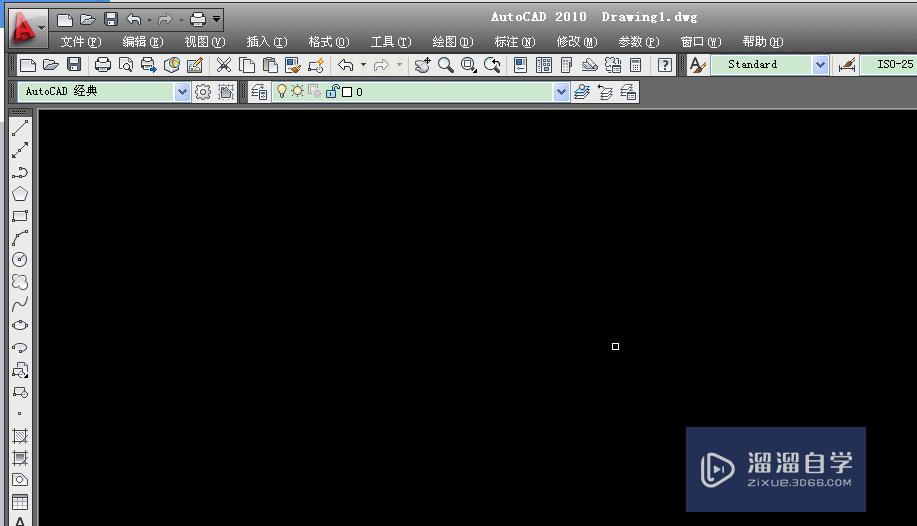
Task: Select the Table tool in Draw toolbar
Action: tap(20, 502)
